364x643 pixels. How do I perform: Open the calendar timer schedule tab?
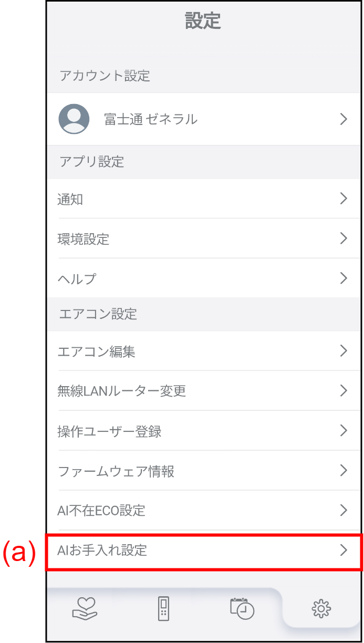point(242,608)
